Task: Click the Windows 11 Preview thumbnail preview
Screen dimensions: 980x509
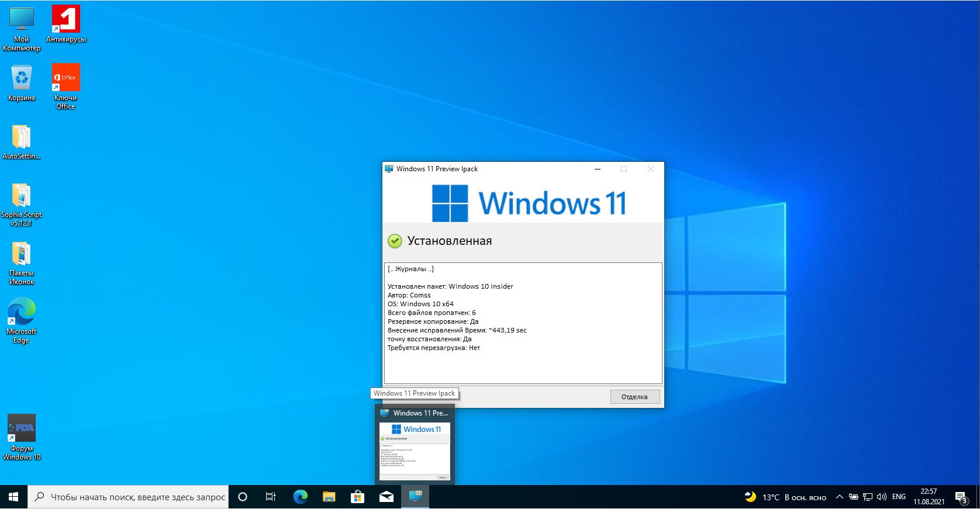Action: point(415,451)
